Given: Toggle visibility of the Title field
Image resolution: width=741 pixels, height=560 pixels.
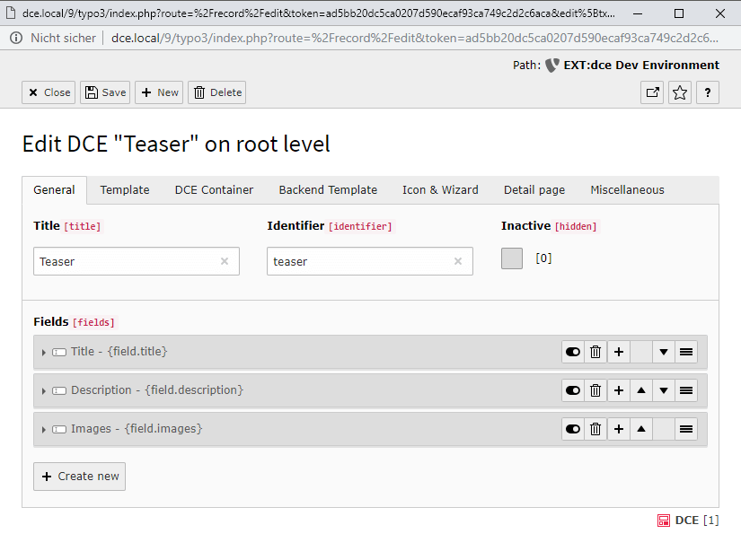Looking at the screenshot, I should tap(572, 352).
